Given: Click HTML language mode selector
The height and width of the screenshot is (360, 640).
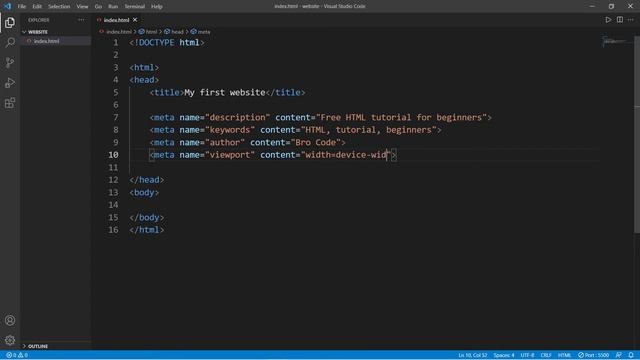Looking at the screenshot, I should click(564, 355).
